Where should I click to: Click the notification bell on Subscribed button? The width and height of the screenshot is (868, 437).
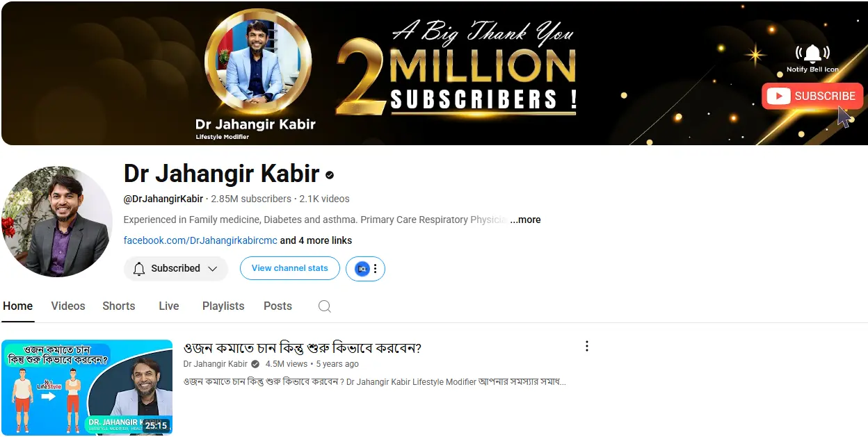click(x=139, y=268)
